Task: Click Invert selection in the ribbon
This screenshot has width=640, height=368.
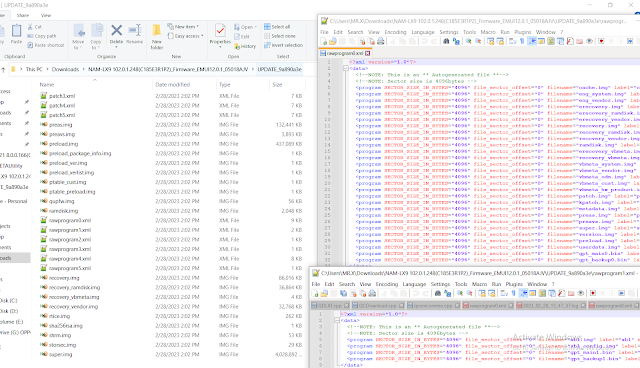Action: (283, 45)
